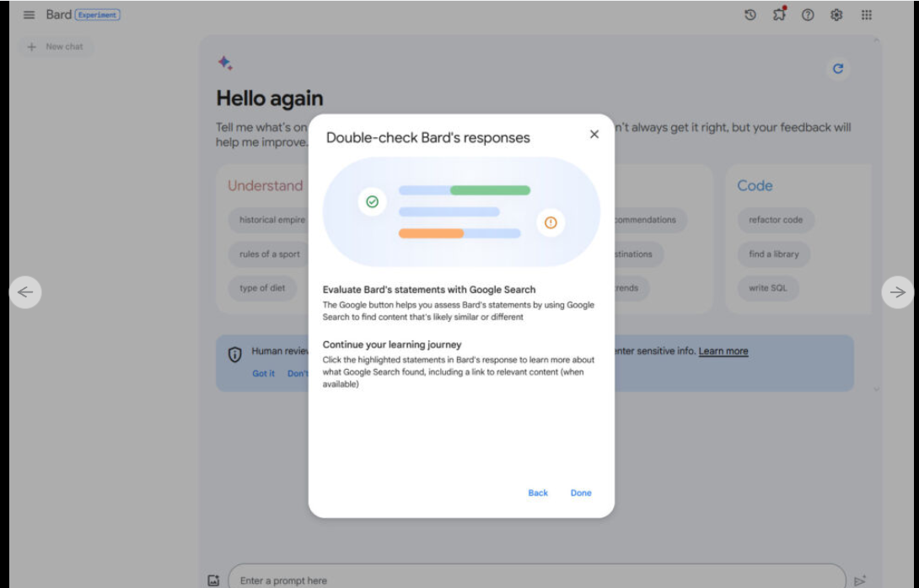Close the Double-check Bard's responses dialog
This screenshot has height=588, width=919.
click(594, 134)
